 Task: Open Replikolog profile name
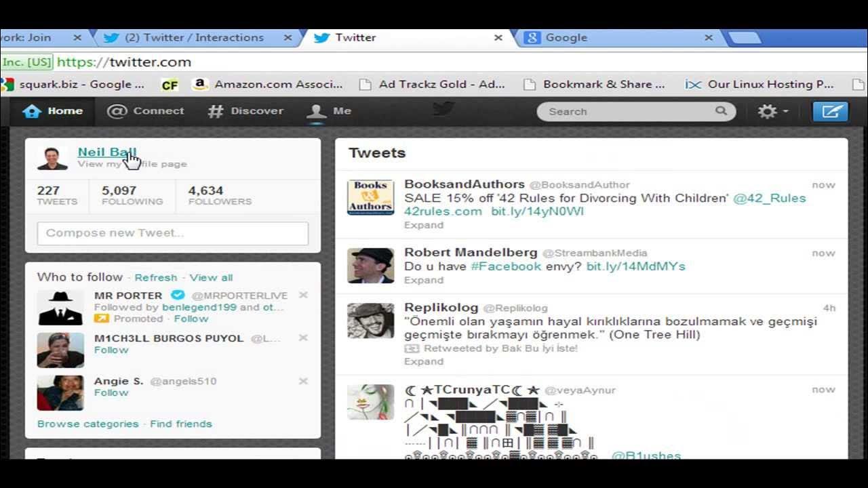point(441,308)
